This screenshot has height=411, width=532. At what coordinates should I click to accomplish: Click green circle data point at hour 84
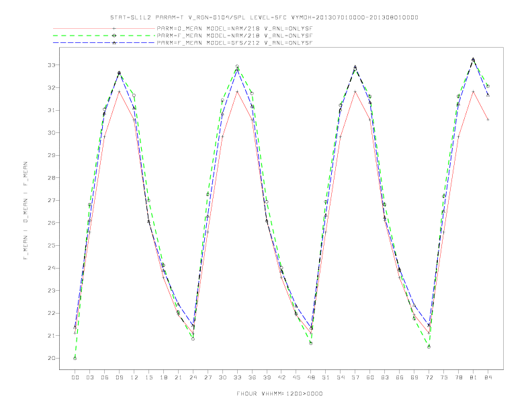coord(488,87)
